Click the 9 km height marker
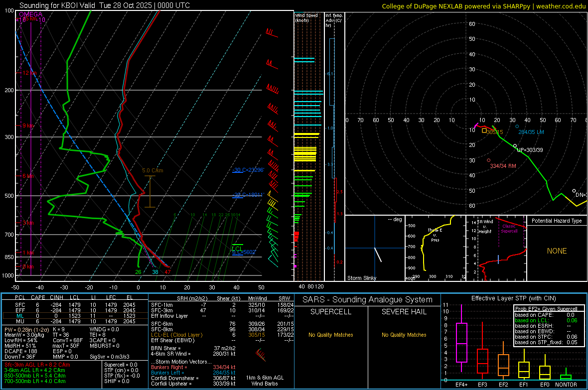The width and height of the screenshot is (588, 390). pyautogui.click(x=28, y=126)
